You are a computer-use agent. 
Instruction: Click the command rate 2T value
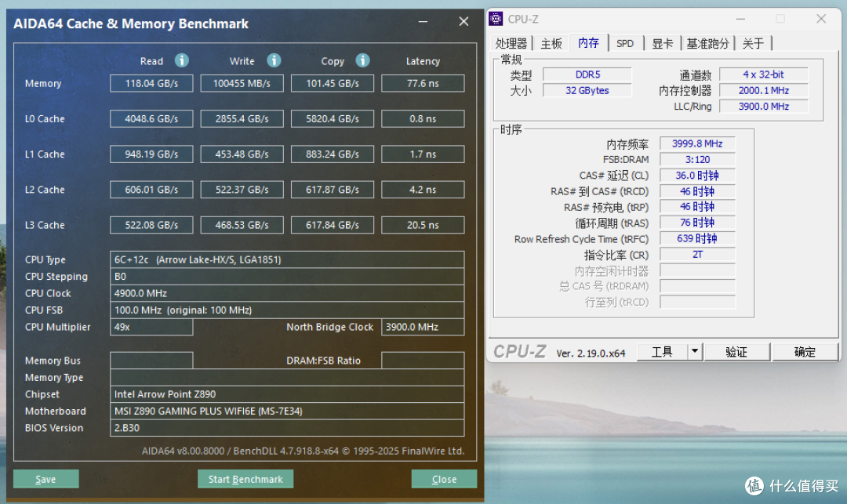(x=697, y=255)
